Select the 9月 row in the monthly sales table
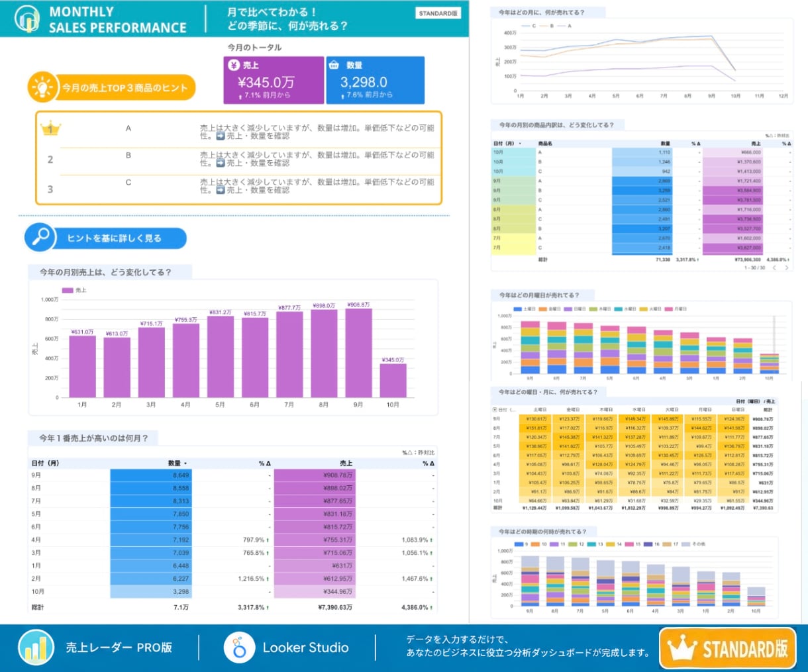 [x=233, y=475]
